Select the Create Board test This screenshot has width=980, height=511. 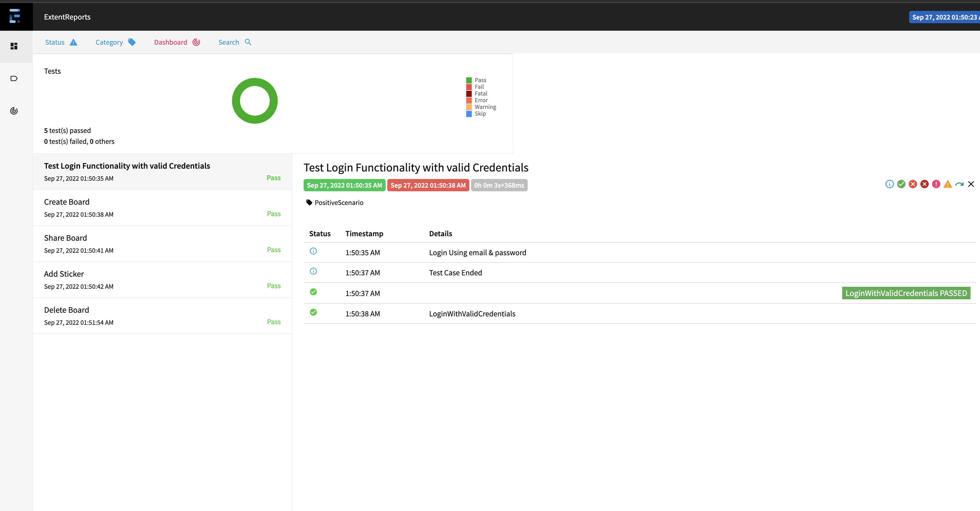pyautogui.click(x=162, y=208)
